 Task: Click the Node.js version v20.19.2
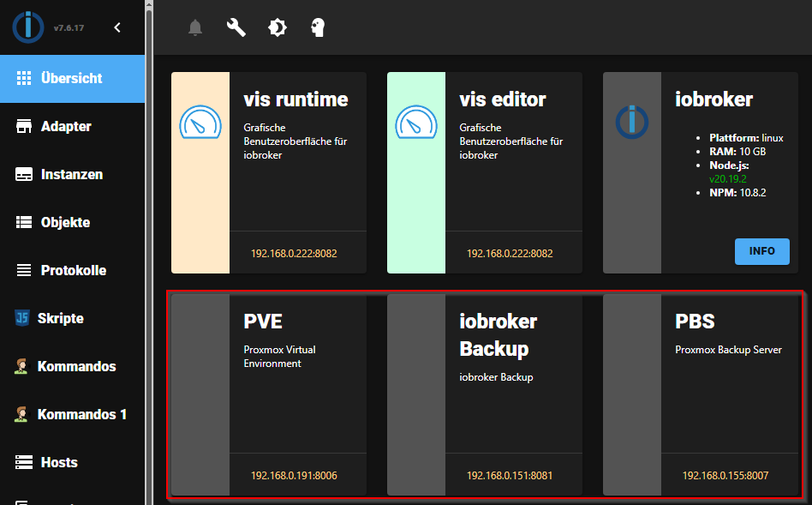tap(727, 179)
